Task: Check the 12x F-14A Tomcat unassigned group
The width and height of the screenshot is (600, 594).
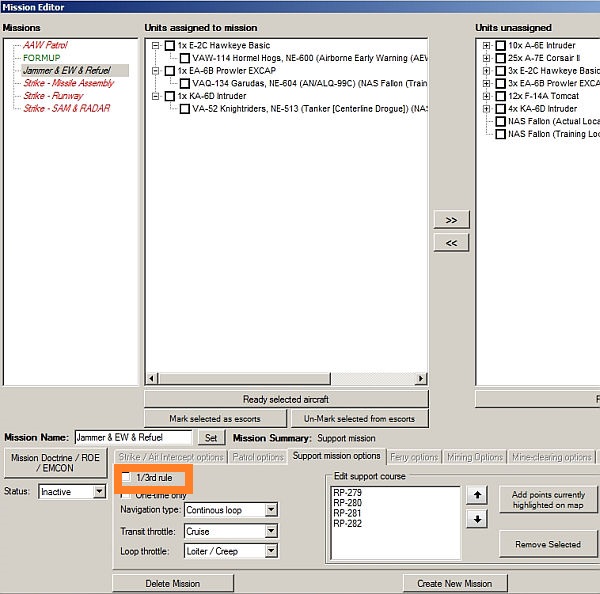Action: point(501,96)
